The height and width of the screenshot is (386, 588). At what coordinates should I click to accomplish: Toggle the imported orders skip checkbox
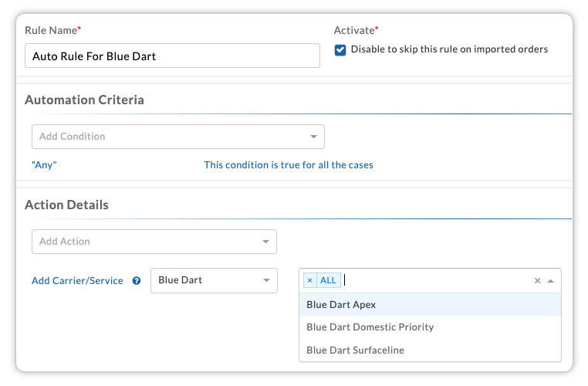pos(340,50)
